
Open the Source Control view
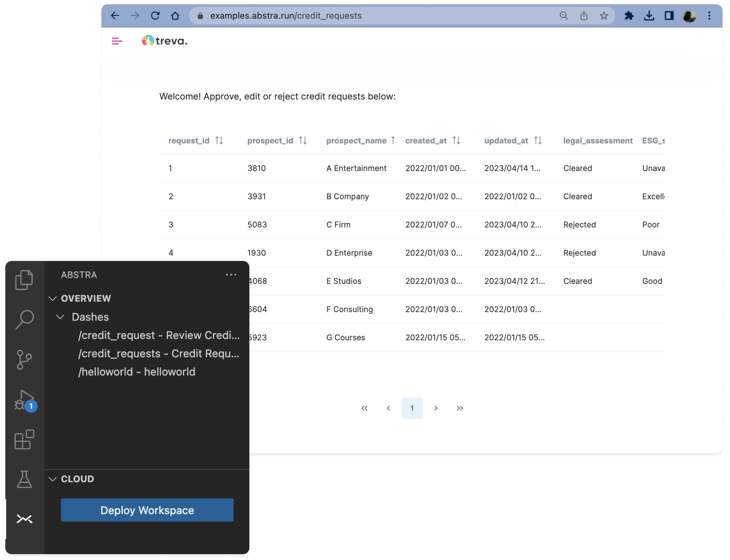25,359
